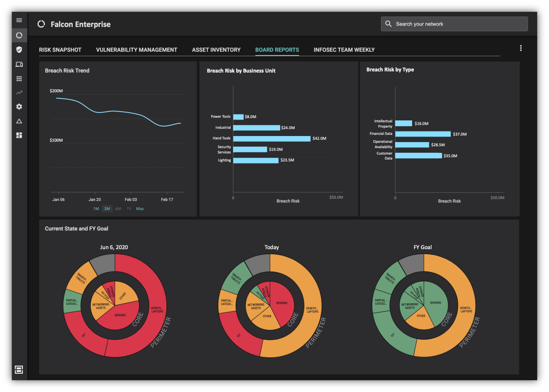Viewport: 549px width, 392px height.
Task: Switch trend chart to 1Y range
Action: pos(129,209)
